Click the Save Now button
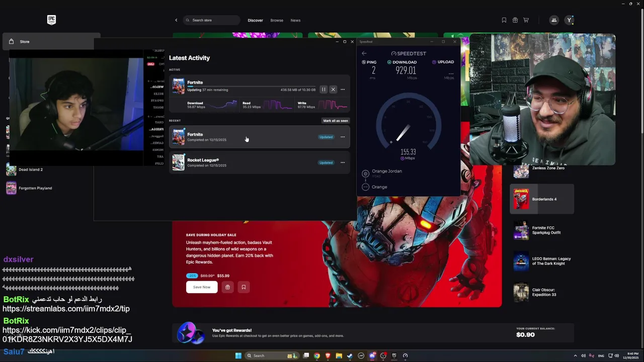 tap(202, 287)
